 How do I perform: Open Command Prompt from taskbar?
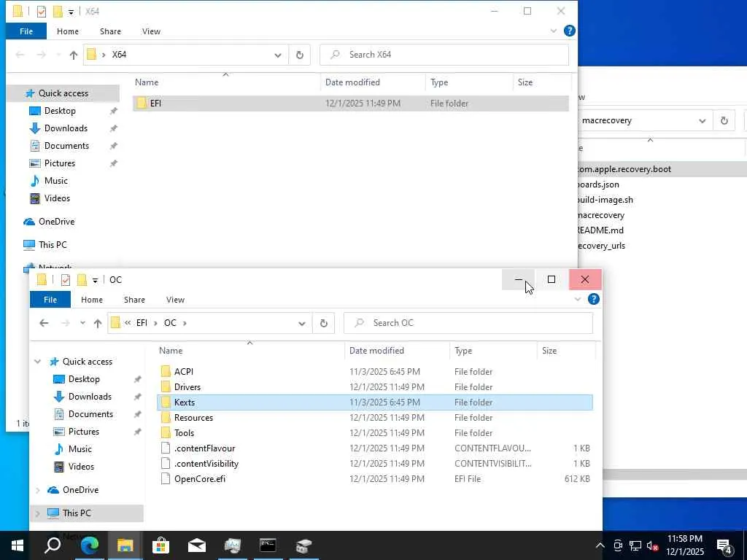268,545
